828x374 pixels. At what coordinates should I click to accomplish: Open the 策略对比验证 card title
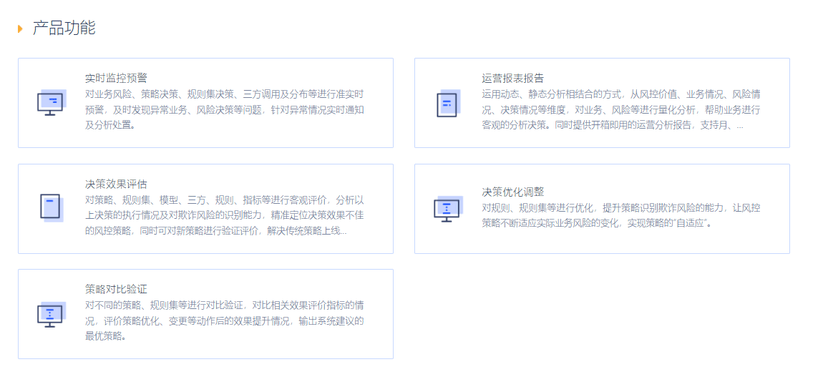tap(116, 289)
